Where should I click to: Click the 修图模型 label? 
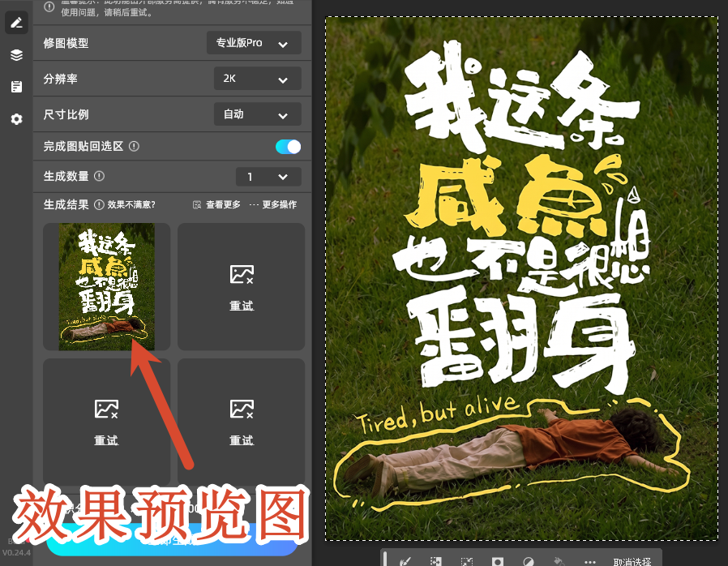coord(66,43)
